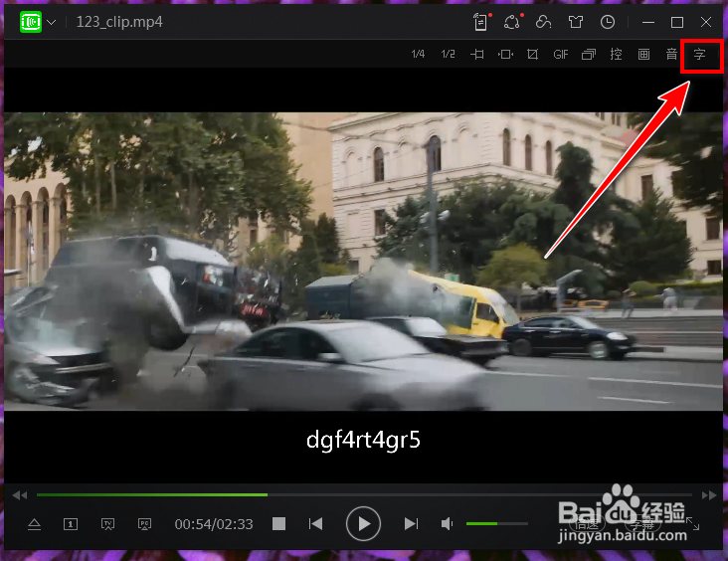Start GIF capture

click(x=560, y=55)
